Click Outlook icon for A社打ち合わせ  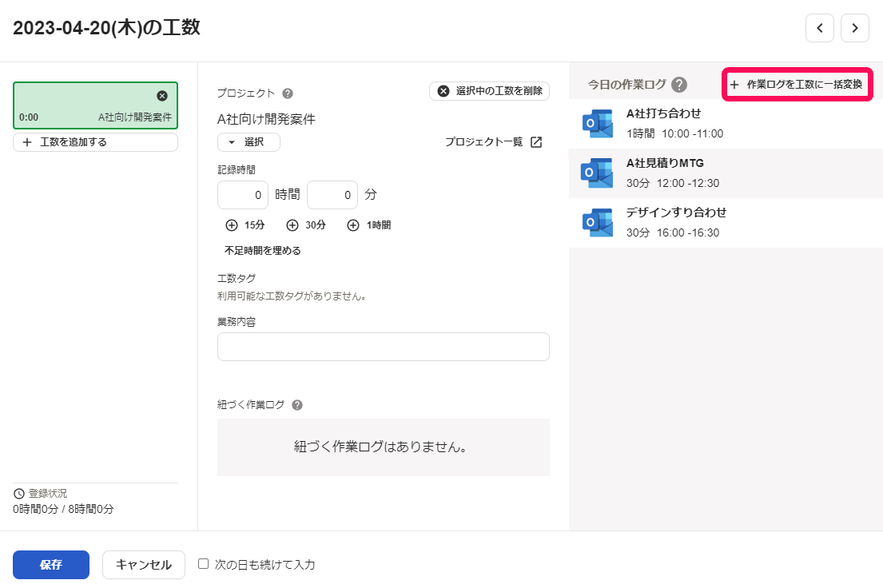[x=598, y=123]
